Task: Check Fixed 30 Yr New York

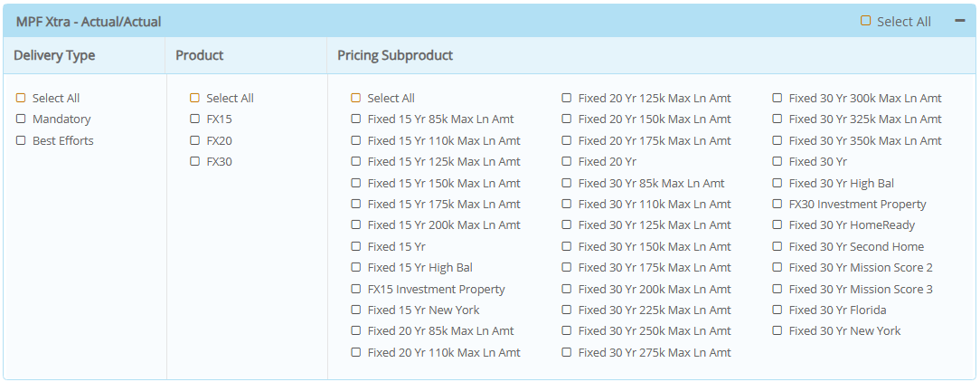Action: [x=777, y=330]
